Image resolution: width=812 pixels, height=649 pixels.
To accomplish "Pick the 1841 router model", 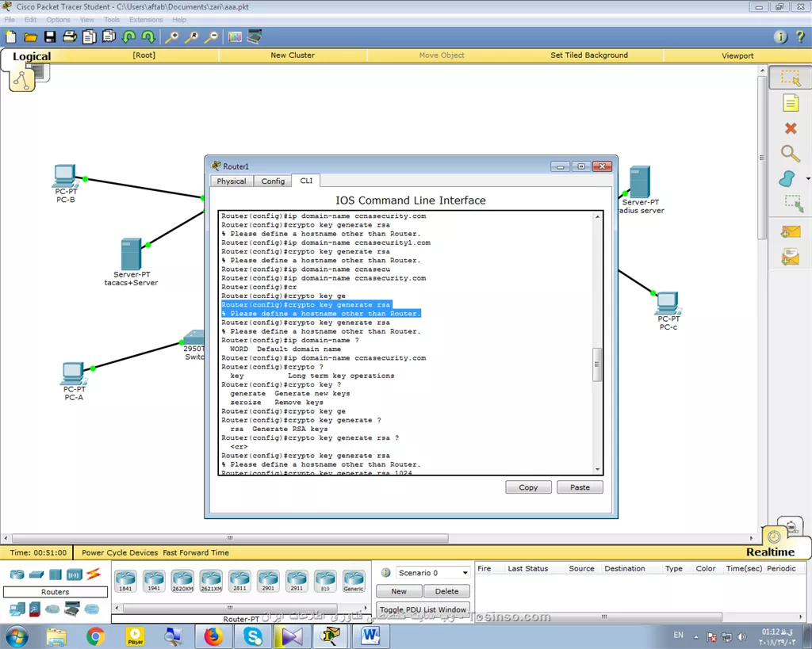I will [x=125, y=581].
